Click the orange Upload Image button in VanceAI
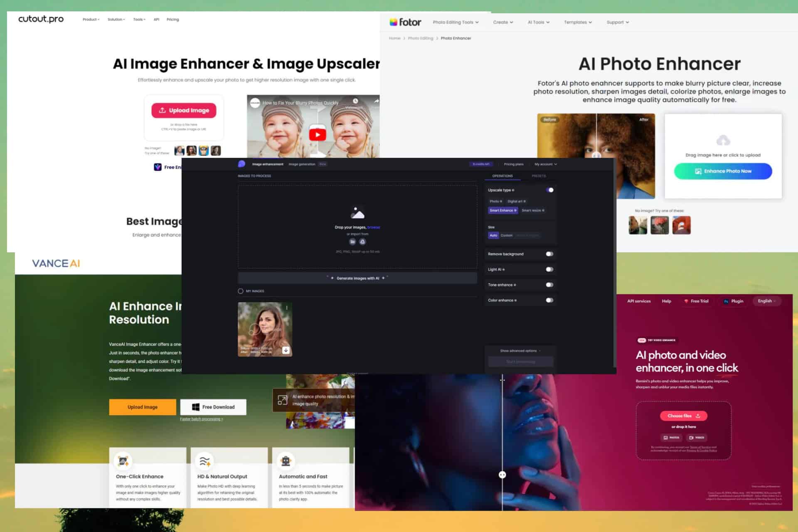Image resolution: width=798 pixels, height=532 pixels. pyautogui.click(x=143, y=407)
